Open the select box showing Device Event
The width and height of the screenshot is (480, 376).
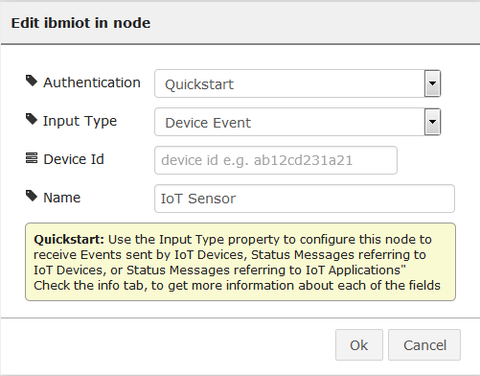[x=298, y=122]
